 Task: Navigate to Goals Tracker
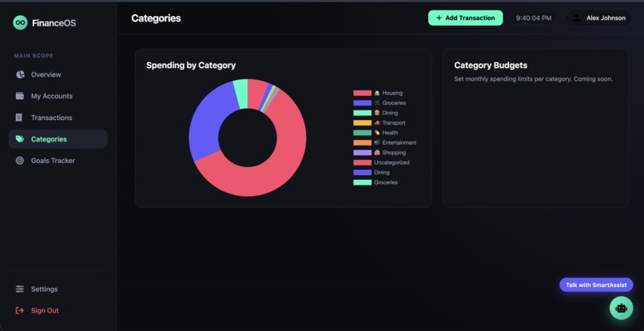point(58,161)
